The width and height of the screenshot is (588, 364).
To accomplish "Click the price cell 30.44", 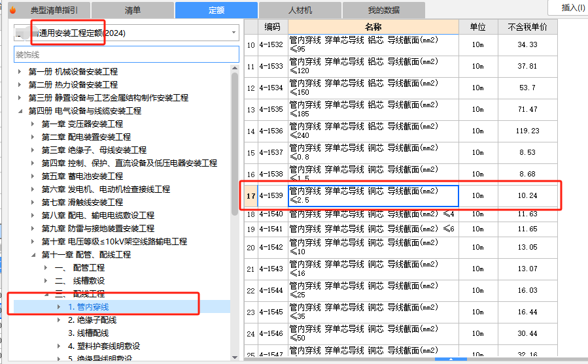I will [527, 334].
